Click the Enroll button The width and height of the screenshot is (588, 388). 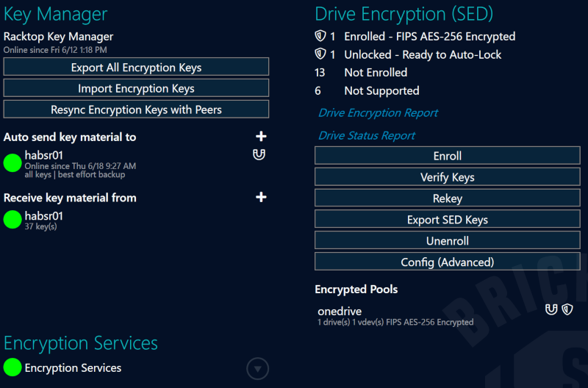pyautogui.click(x=447, y=156)
